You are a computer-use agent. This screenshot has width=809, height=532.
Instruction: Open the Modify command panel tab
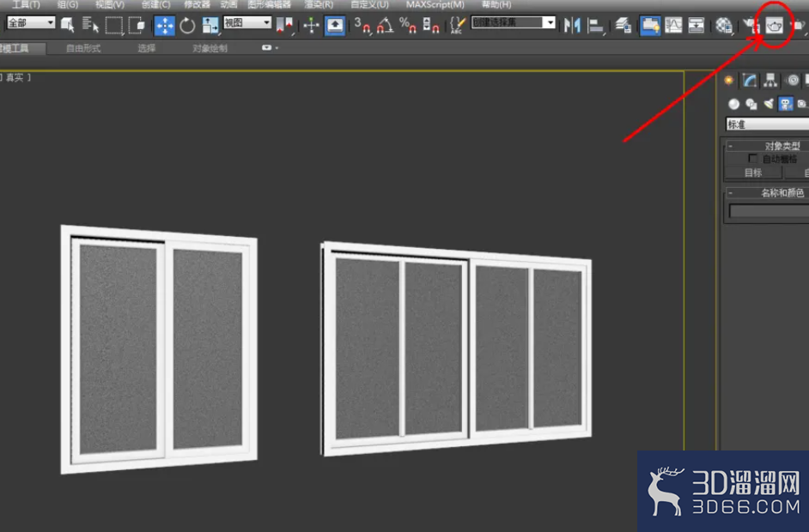pos(749,80)
